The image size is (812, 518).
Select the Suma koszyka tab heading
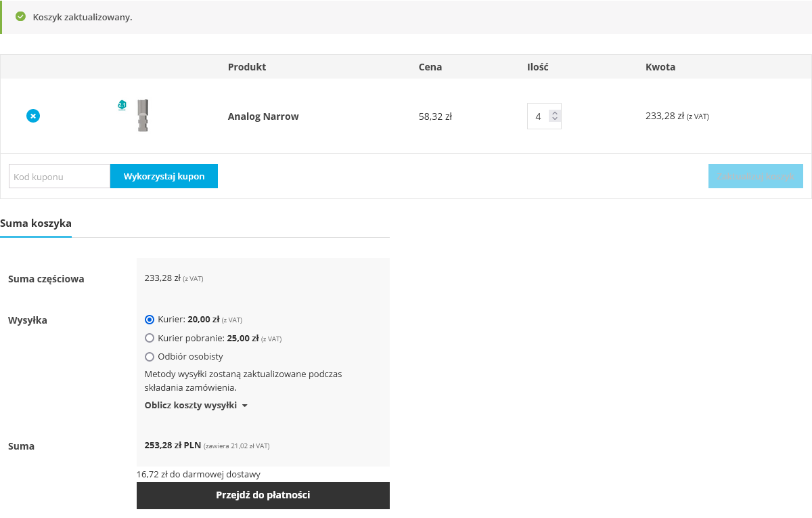[x=36, y=223]
